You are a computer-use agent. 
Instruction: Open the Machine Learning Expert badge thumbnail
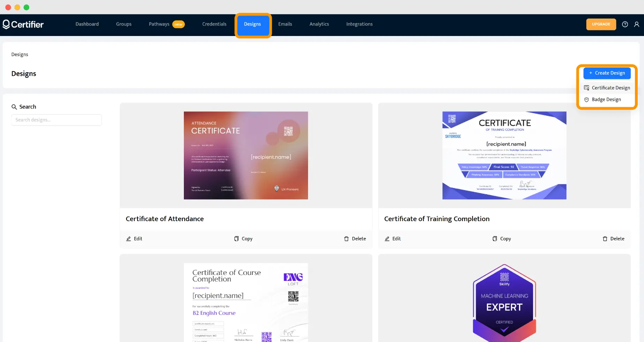504,303
